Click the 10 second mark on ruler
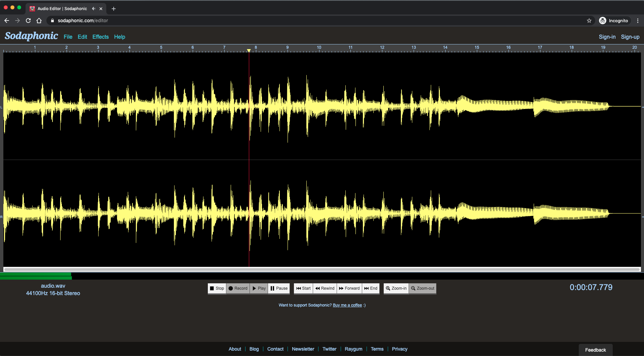The width and height of the screenshot is (644, 356). pos(319,48)
